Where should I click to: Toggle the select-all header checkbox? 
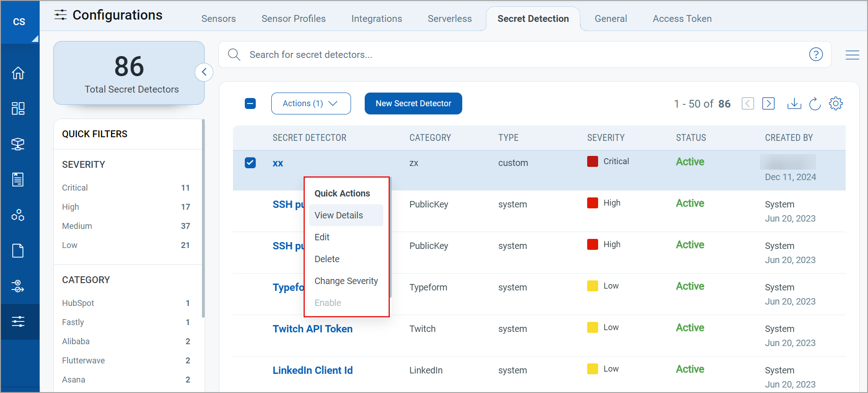250,103
